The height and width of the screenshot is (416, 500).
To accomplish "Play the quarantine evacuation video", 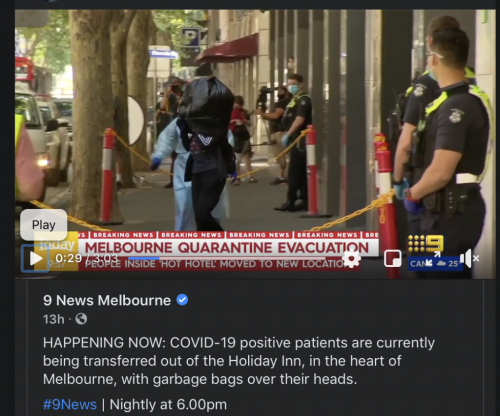I will tap(35, 258).
